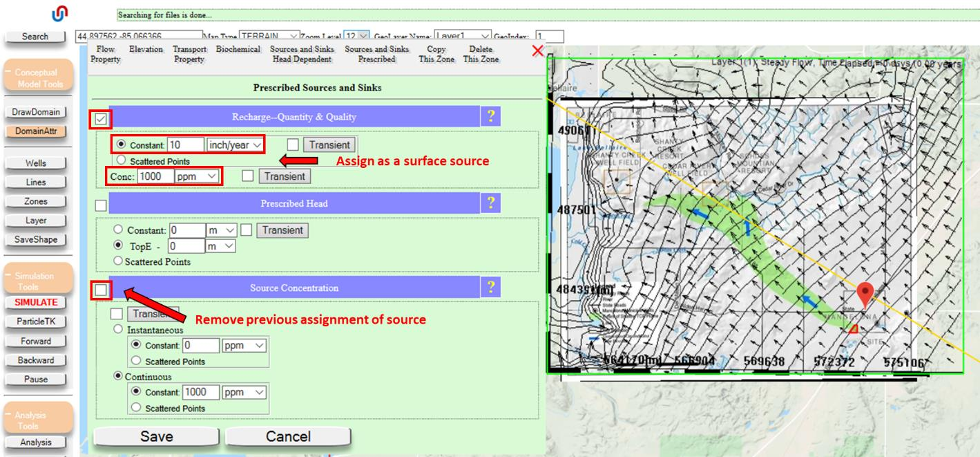The image size is (980, 457).
Task: Click the DrawDomain tool button
Action: point(36,112)
